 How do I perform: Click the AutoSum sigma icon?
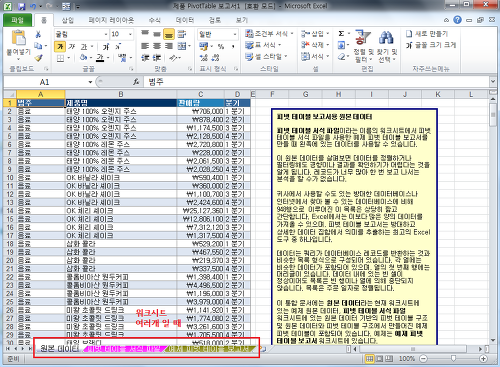(341, 34)
